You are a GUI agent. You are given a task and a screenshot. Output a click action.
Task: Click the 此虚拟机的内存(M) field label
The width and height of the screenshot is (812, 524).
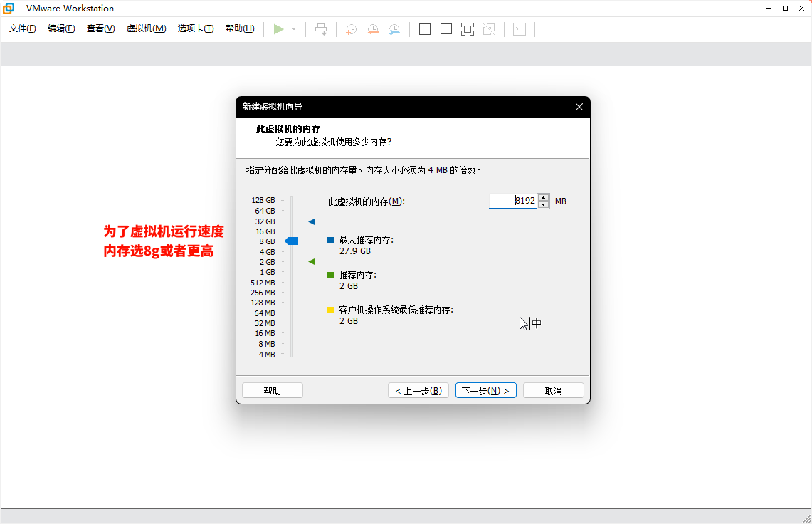click(367, 201)
